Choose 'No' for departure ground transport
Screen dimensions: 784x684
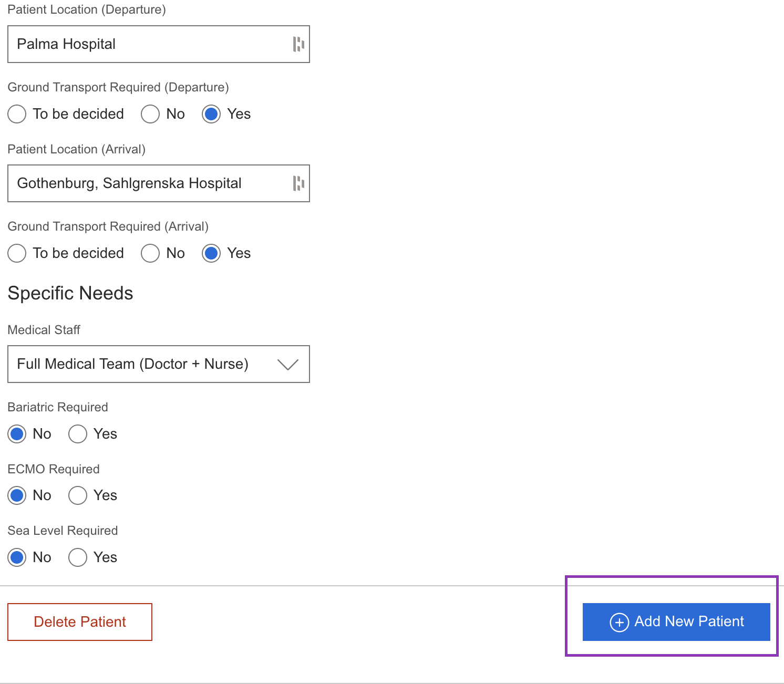pos(150,114)
